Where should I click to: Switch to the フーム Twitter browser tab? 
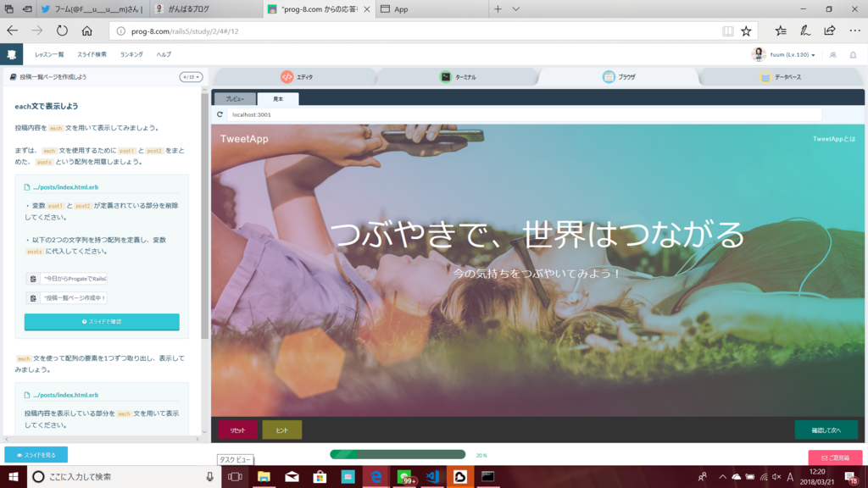(x=92, y=8)
